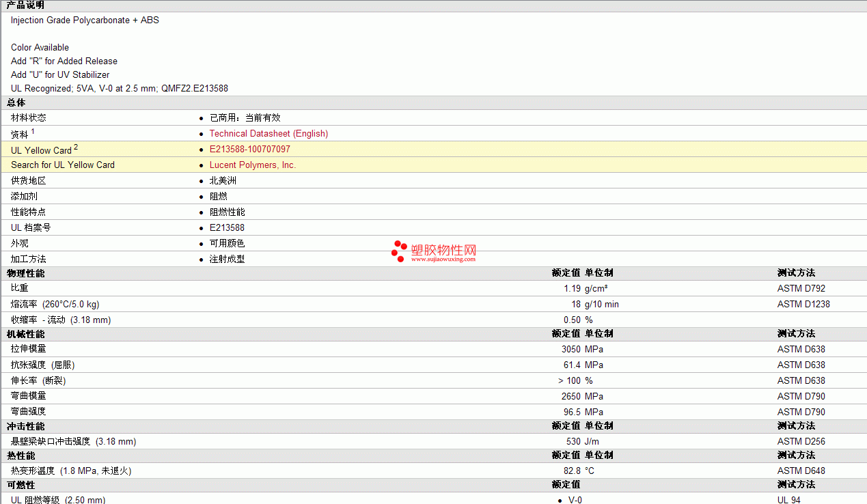This screenshot has width=867, height=504.
Task: Click Add "R" for Added Release line
Action: [x=64, y=61]
